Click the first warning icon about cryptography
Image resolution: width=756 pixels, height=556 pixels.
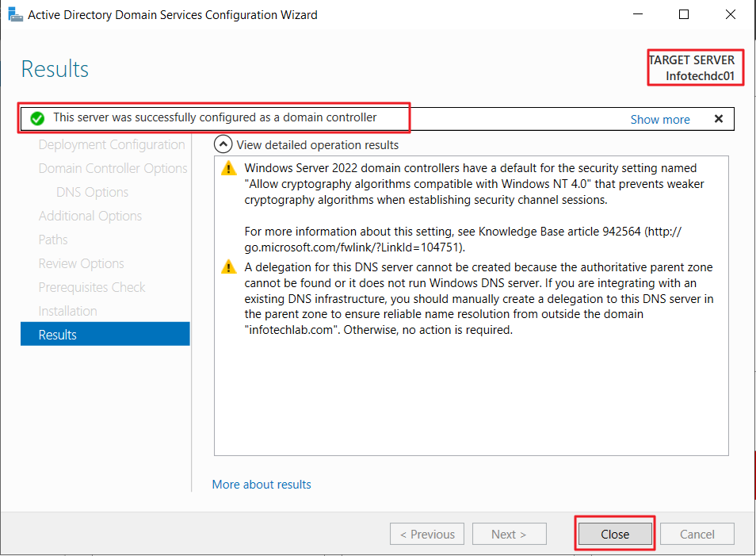pyautogui.click(x=228, y=168)
